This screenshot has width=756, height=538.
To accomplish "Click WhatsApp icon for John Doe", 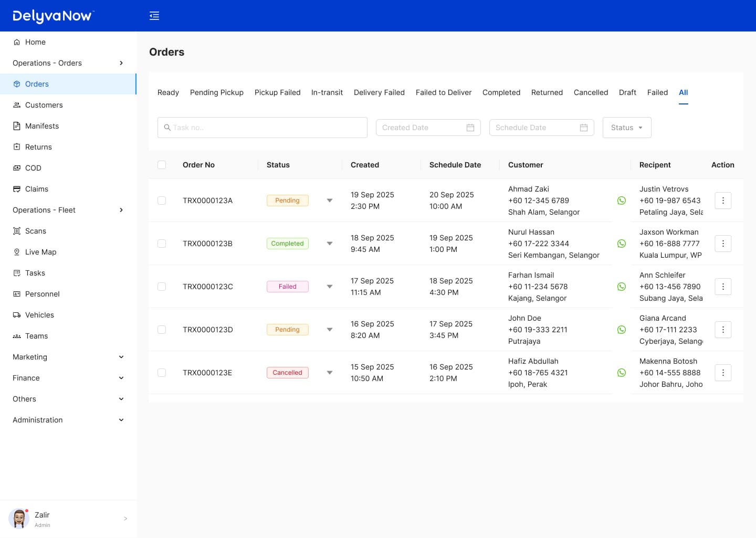I will [x=622, y=330].
